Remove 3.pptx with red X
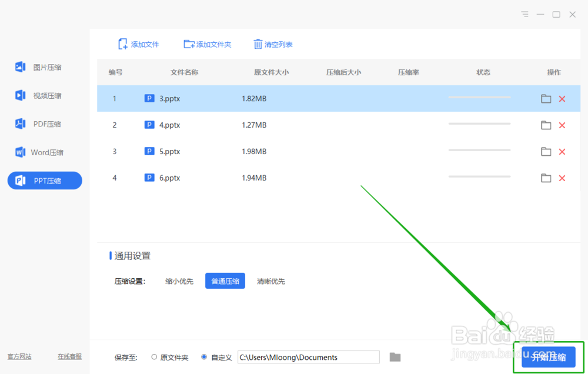This screenshot has height=374, width=588. point(562,99)
